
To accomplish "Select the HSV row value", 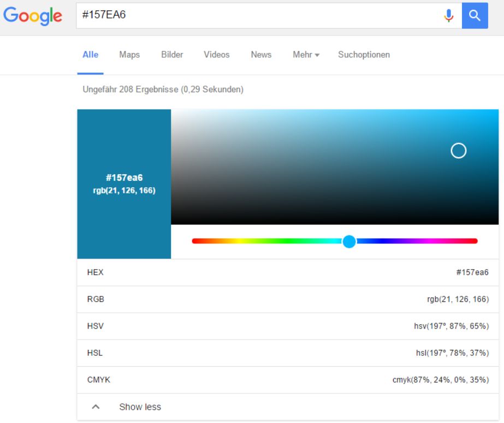I will (451, 326).
